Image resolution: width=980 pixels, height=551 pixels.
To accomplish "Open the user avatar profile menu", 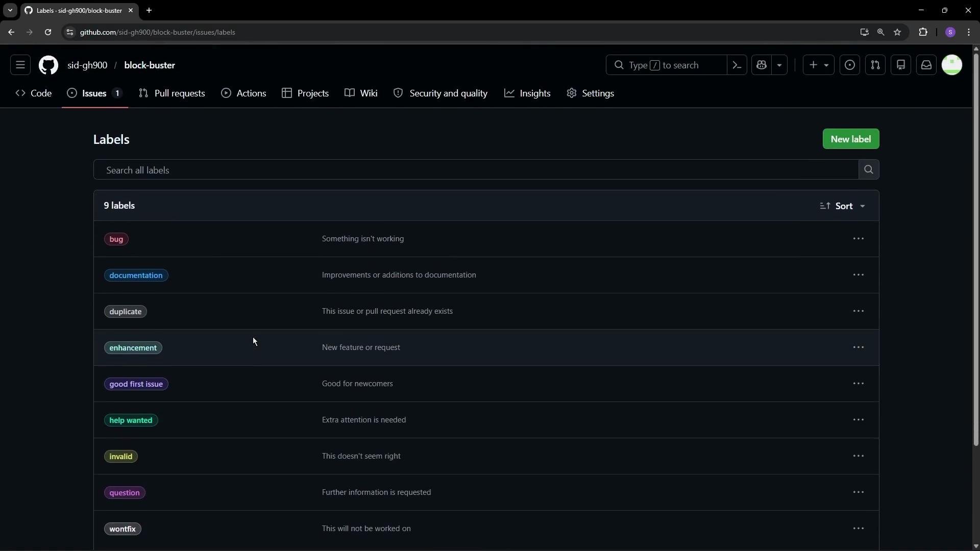I will (x=952, y=65).
